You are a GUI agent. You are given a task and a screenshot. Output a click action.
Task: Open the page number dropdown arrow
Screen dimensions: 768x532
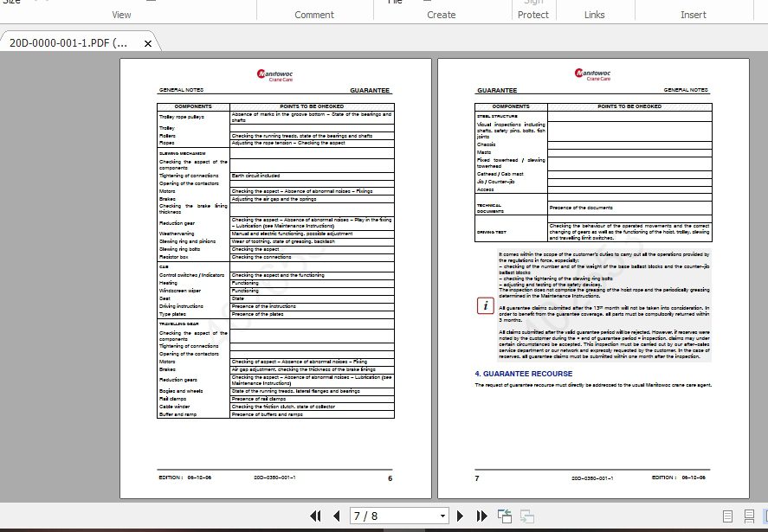442,516
